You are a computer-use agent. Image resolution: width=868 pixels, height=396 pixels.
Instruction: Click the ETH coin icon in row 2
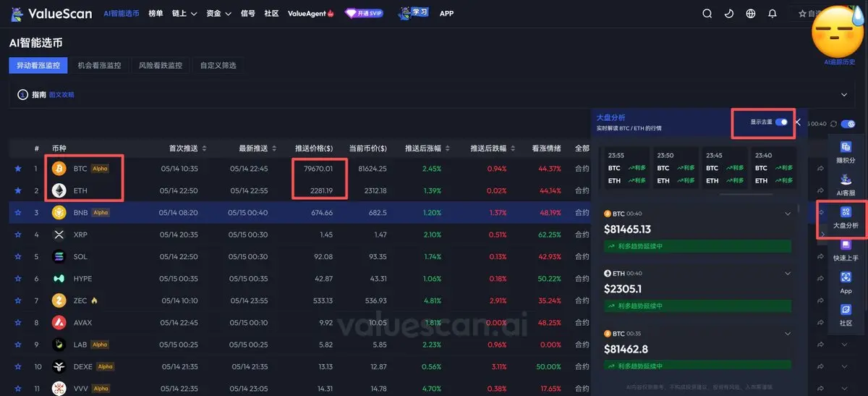[59, 190]
